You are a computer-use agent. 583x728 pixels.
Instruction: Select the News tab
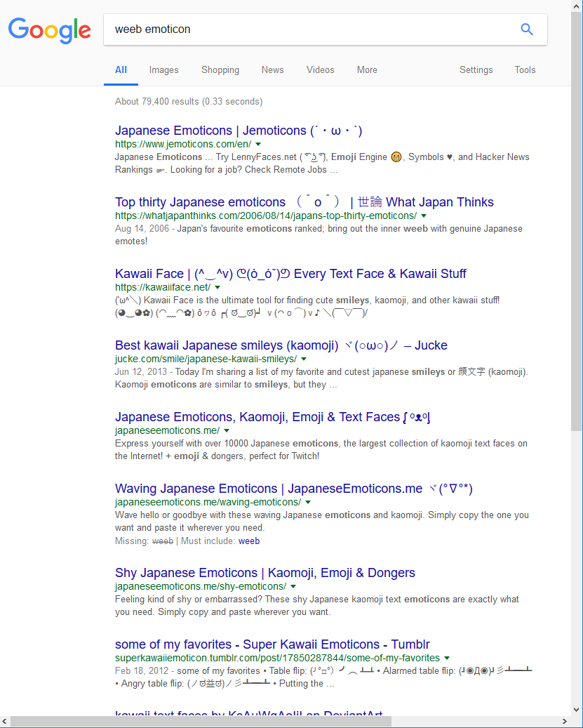[272, 70]
